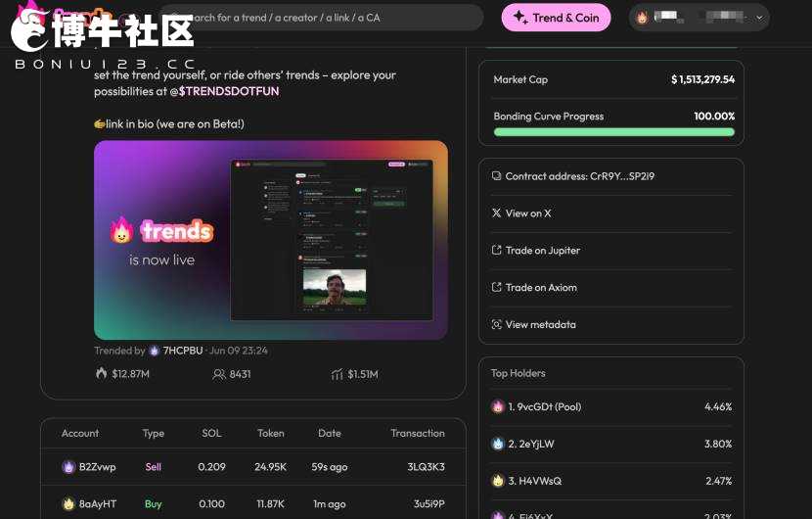Viewport: 812px width, 519px height.
Task: Click the 2.47% holder percentage
Action: click(719, 481)
